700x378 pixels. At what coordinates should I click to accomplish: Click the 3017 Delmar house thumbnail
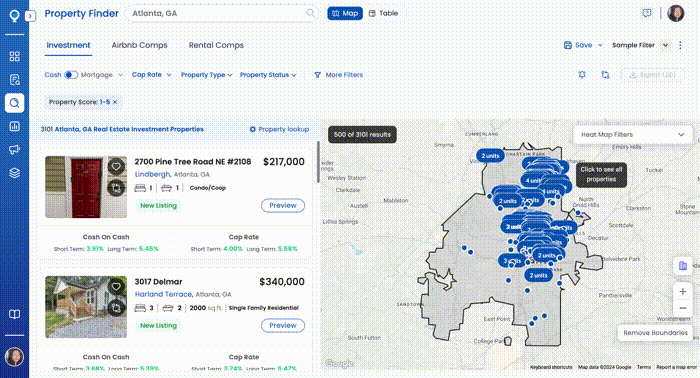(86, 307)
